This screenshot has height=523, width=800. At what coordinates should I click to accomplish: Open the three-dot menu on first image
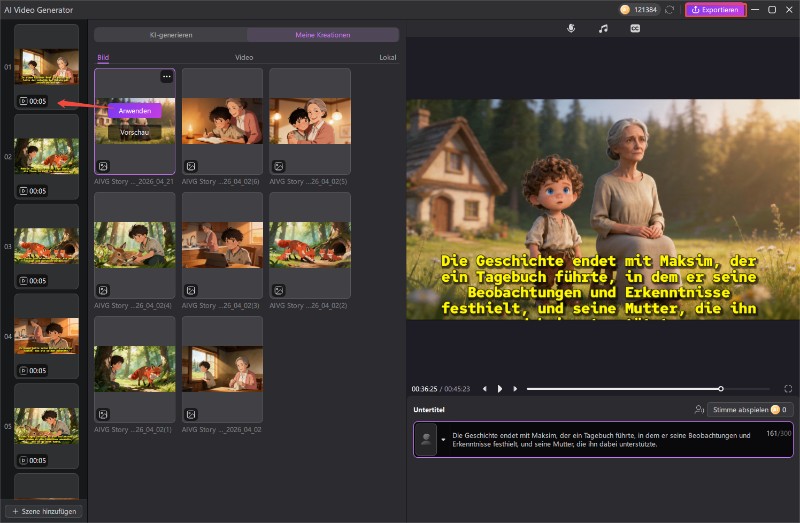166,77
